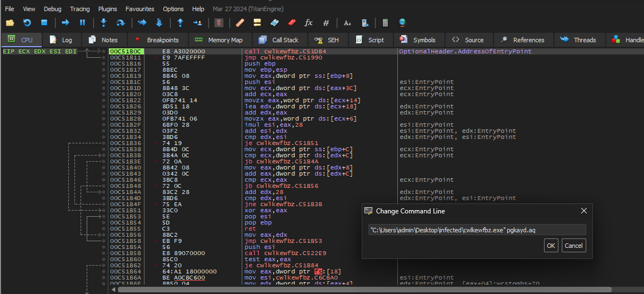
Task: Click the Step Over curved-arrow icon
Action: (x=121, y=23)
